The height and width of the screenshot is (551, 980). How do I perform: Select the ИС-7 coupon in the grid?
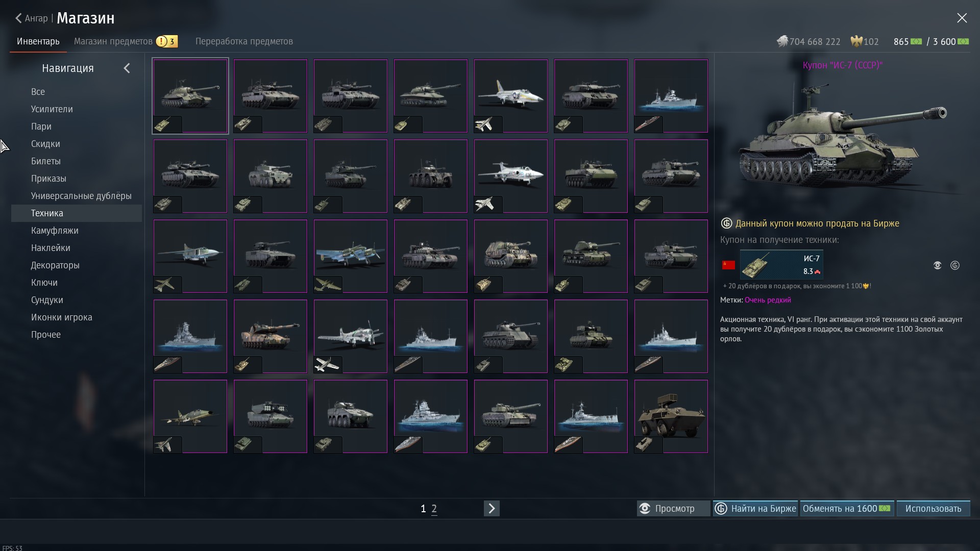(x=190, y=96)
